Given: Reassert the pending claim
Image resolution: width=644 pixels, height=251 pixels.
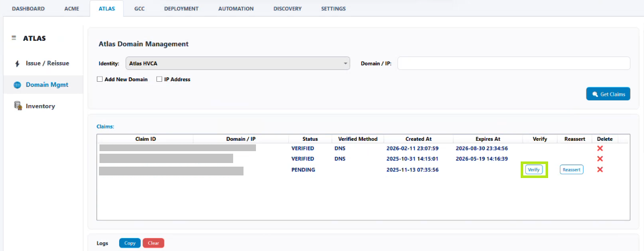Looking at the screenshot, I should 571,170.
